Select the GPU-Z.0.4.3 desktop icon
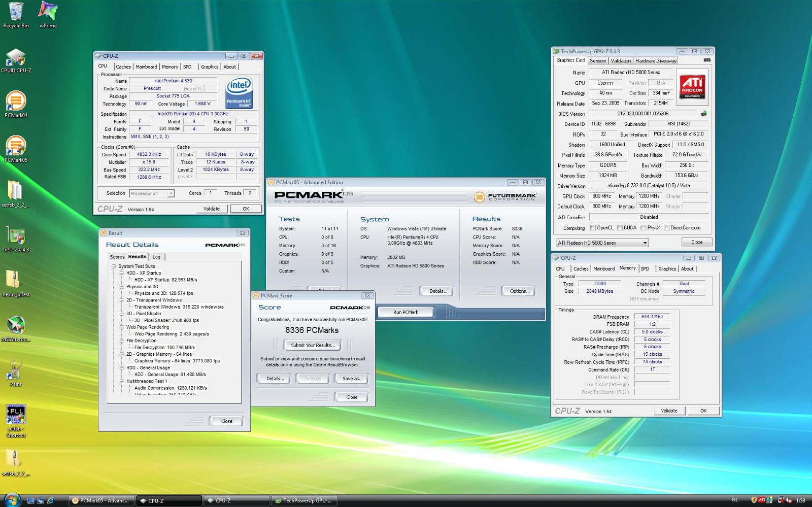Viewport: 812px width, 507px height. coord(16,239)
